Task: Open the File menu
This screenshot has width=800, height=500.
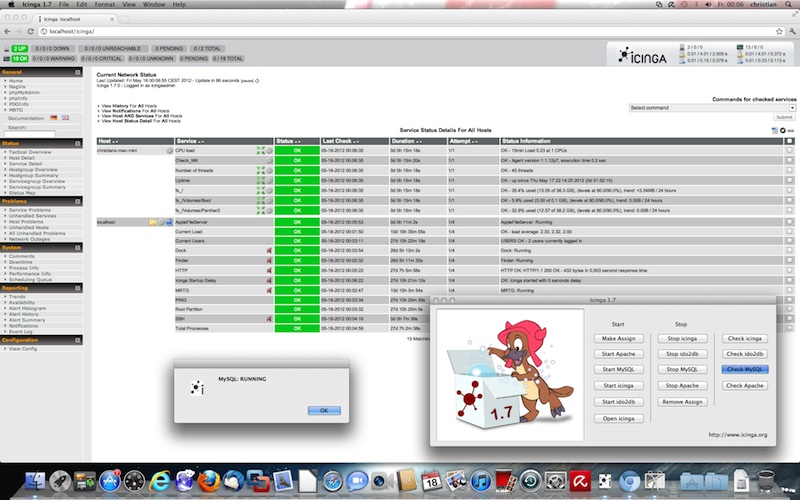Action: pos(64,4)
